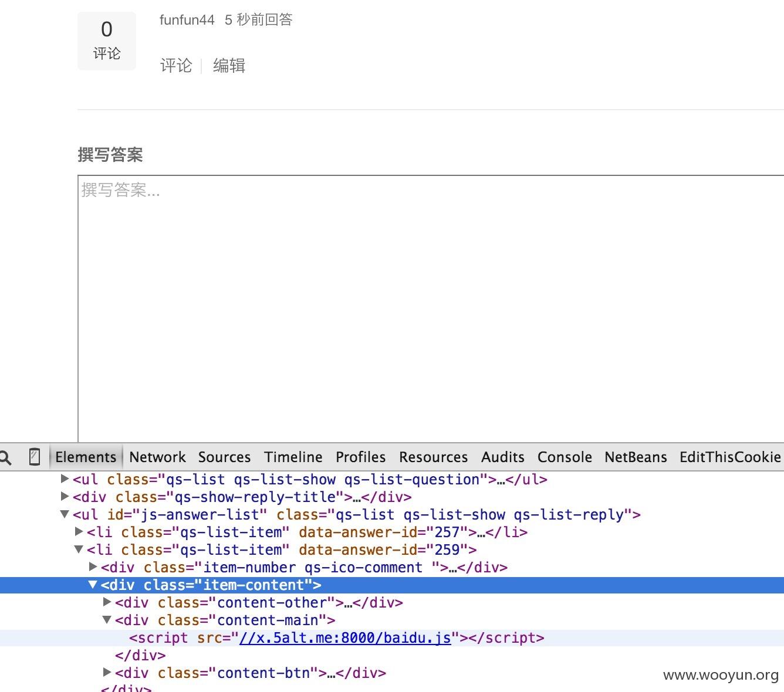Select the 撰写答案 heading text
The width and height of the screenshot is (784, 692).
[110, 155]
